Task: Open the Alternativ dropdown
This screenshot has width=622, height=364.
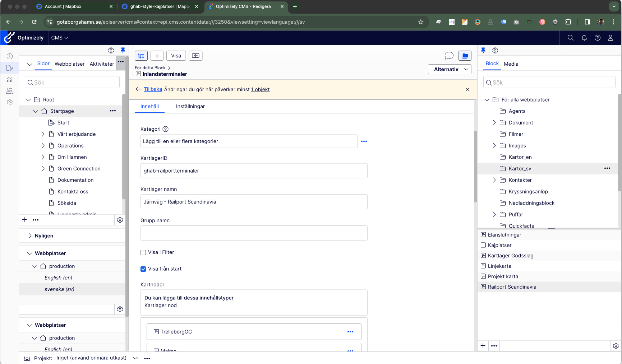Action: pyautogui.click(x=450, y=69)
